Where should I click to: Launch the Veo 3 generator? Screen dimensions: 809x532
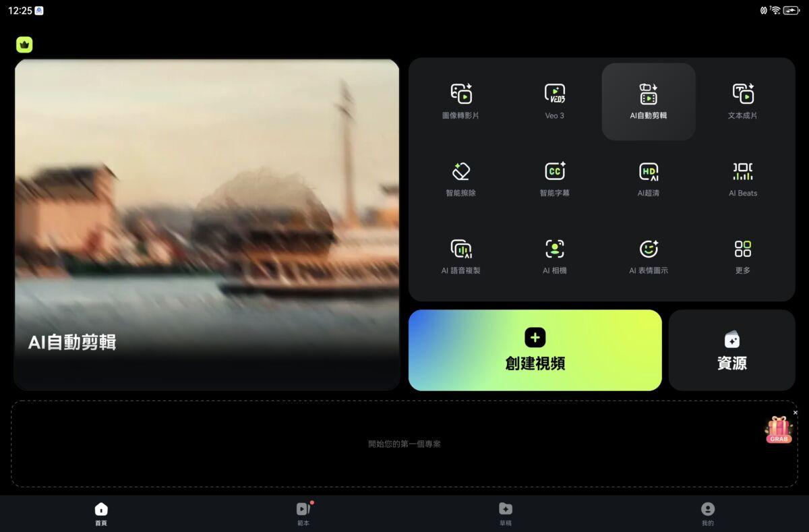click(554, 101)
